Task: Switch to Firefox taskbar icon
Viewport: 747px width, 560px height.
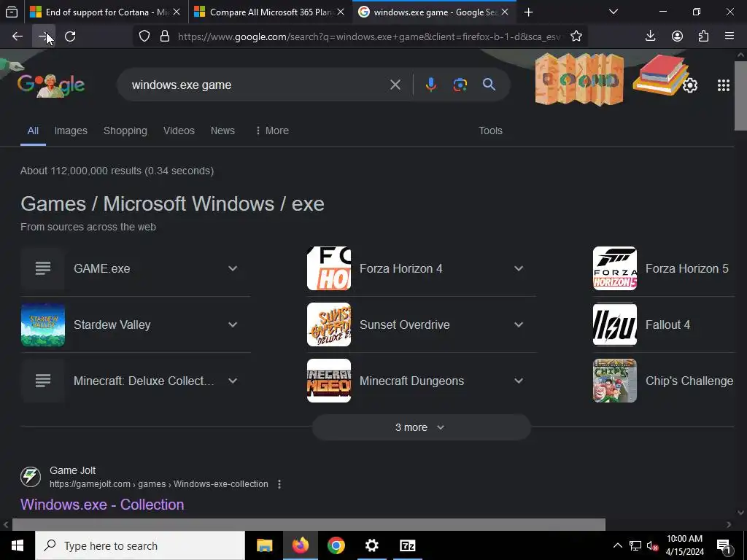Action: (300, 545)
